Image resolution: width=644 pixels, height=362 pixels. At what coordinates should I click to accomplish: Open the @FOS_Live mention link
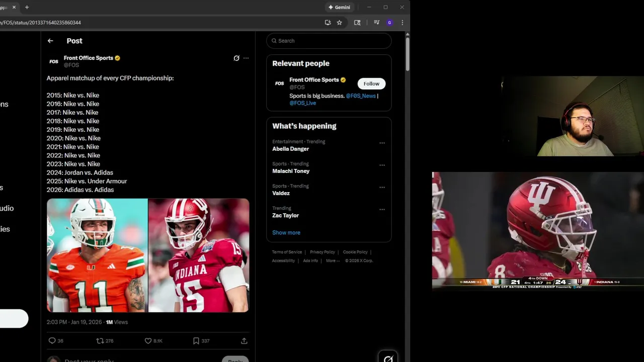(x=303, y=103)
